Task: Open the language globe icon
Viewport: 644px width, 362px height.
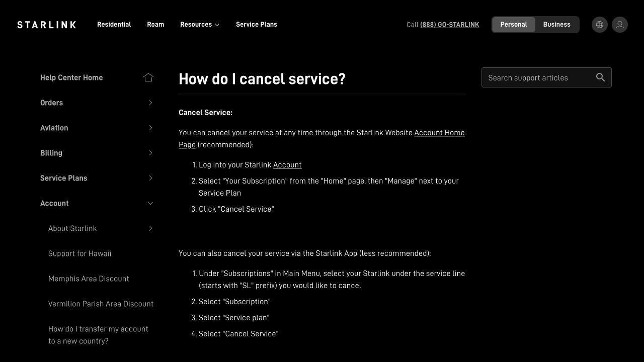Action: point(600,25)
